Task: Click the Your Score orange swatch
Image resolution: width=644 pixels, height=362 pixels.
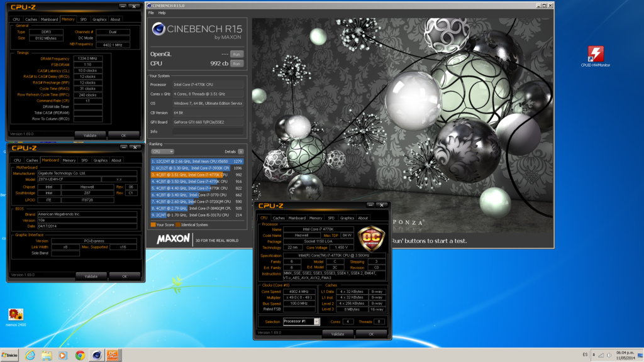Action: coord(153,225)
